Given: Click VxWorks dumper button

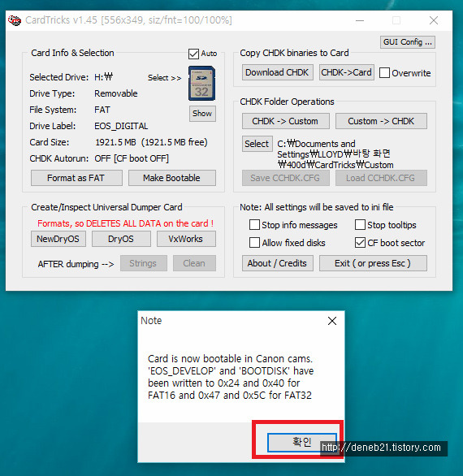Looking at the screenshot, I should click(186, 239).
